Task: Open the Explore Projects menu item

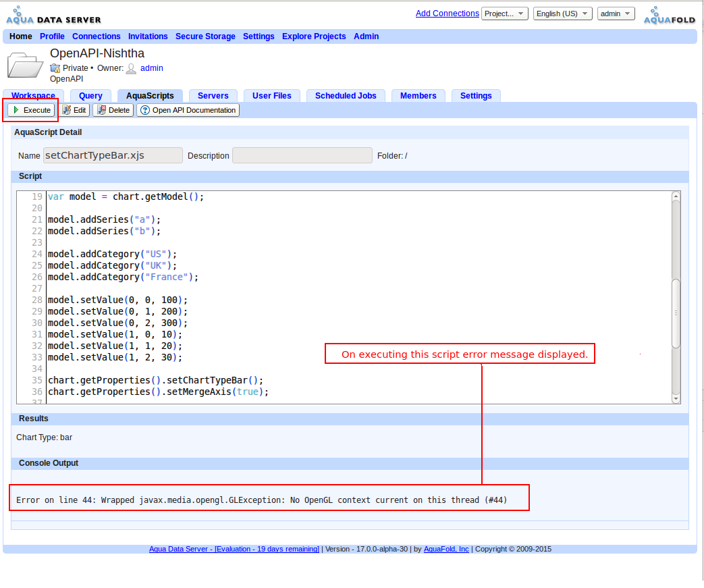Action: coord(314,36)
